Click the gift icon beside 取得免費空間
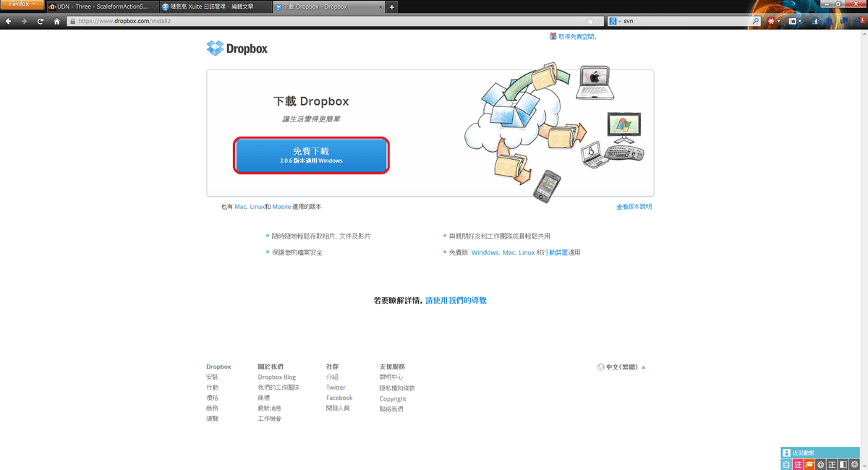This screenshot has height=470, width=868. 553,36
